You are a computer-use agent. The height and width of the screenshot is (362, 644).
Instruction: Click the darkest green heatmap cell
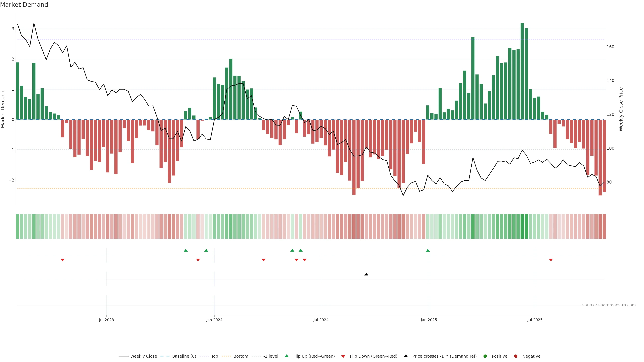[x=522, y=226]
